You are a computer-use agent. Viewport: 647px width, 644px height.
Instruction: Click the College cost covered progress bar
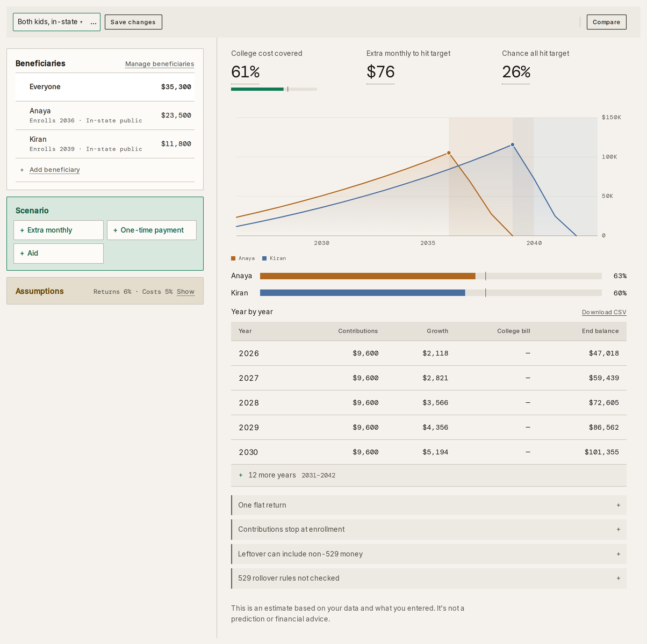click(274, 89)
